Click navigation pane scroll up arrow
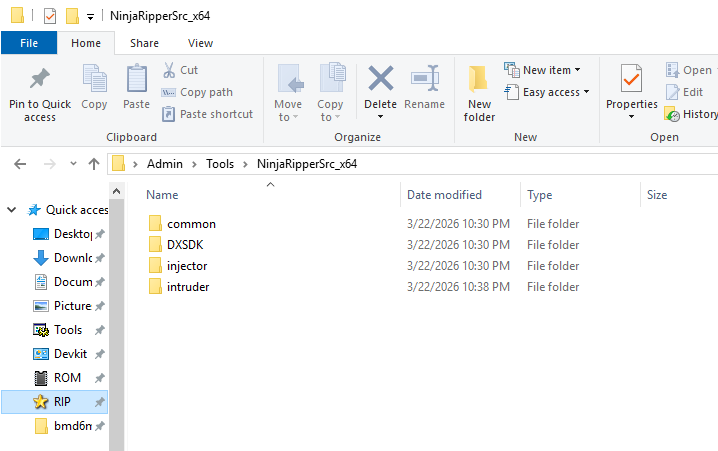 tap(116, 191)
